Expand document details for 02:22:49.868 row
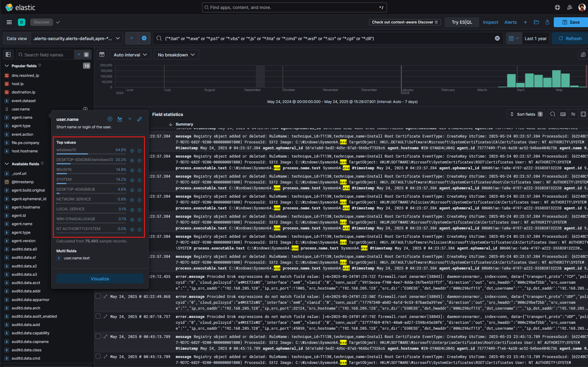This screenshot has width=588, height=367. click(x=105, y=296)
